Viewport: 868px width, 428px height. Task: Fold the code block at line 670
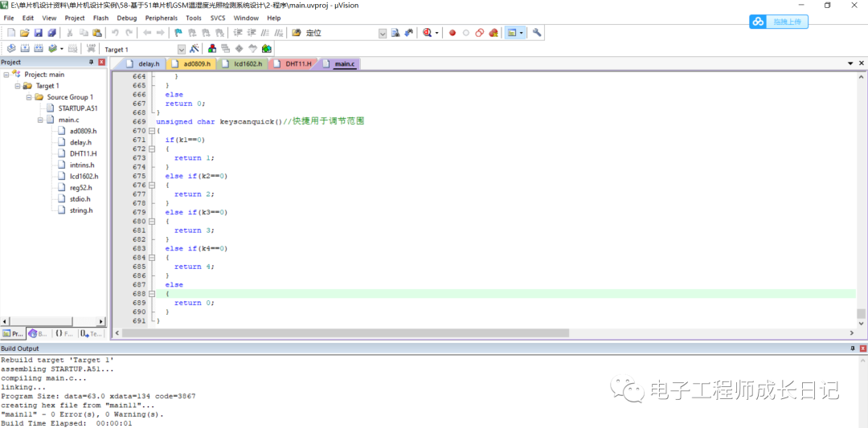coord(152,131)
